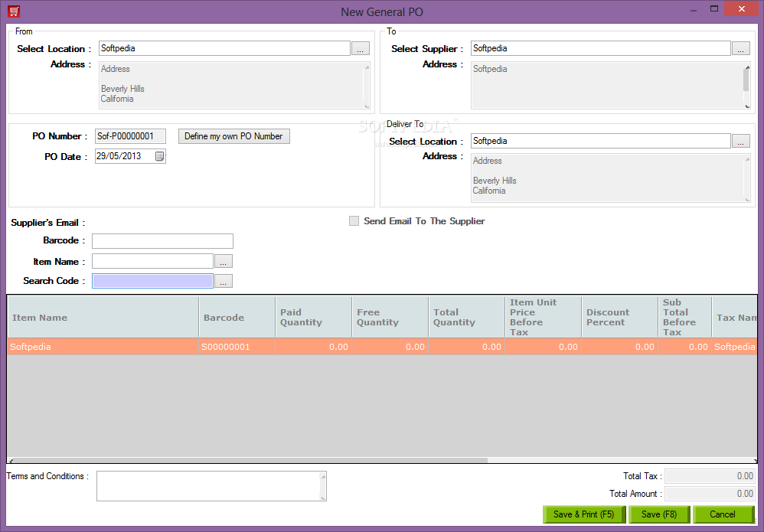Click the Deliver To address text area
This screenshot has width=764, height=532.
point(611,178)
